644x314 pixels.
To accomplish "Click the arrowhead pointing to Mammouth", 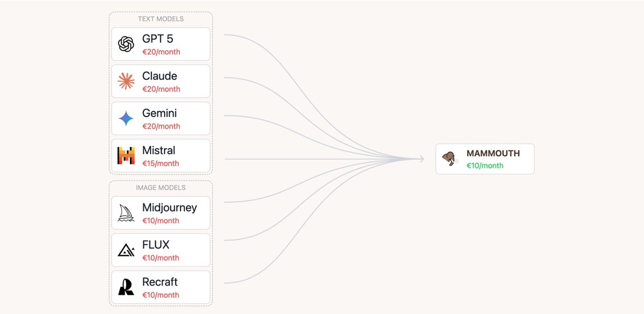I will [421, 159].
